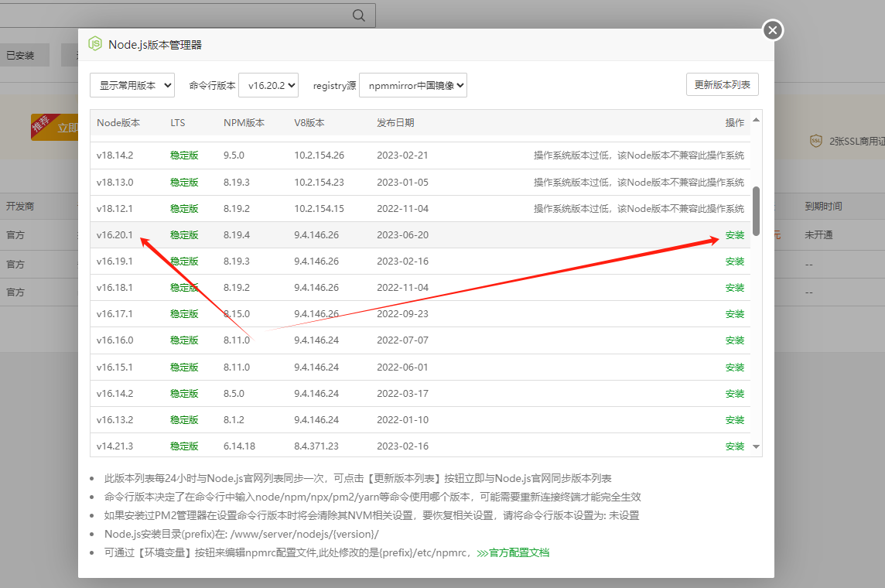Click the 未开通 status in background table
The image size is (885, 588).
point(818,234)
